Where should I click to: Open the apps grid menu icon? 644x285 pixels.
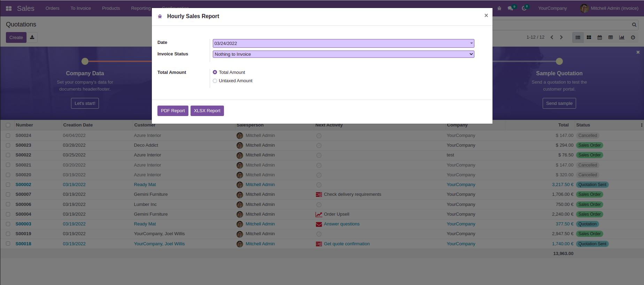pyautogui.click(x=9, y=8)
